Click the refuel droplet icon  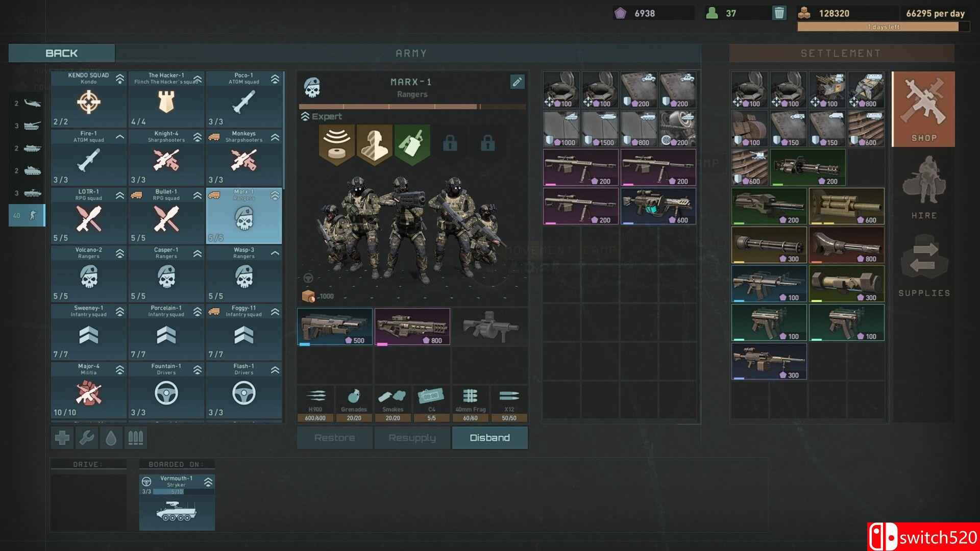click(111, 438)
